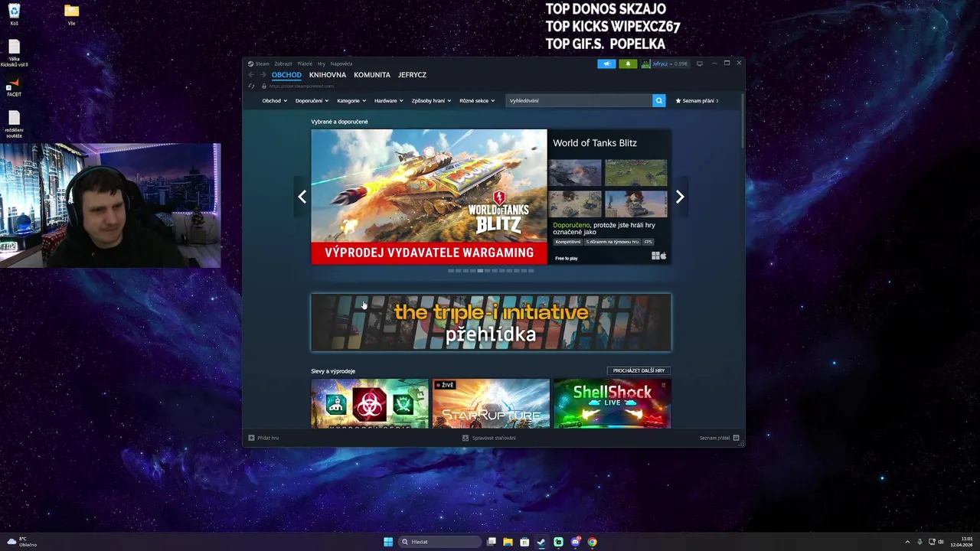Switch to the KNIHOVNA tab
980x551 pixels.
click(328, 75)
